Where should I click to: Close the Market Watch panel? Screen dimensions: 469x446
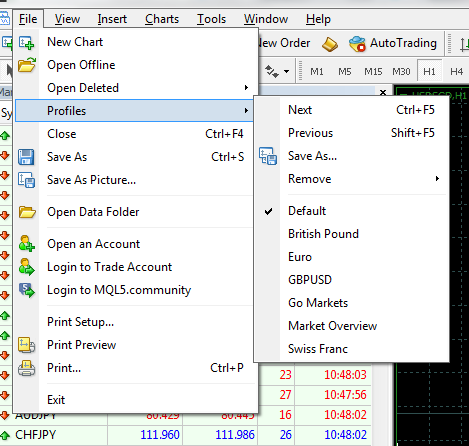tap(383, 92)
